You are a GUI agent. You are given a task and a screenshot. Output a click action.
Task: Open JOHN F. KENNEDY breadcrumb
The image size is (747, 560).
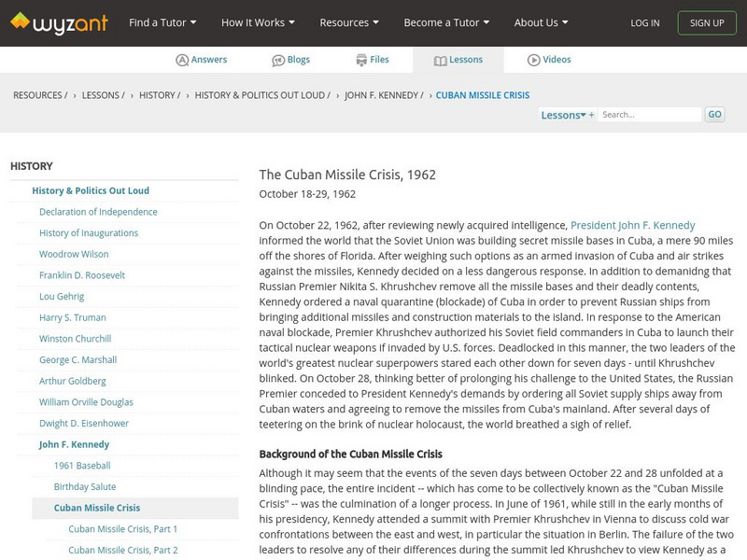click(384, 95)
